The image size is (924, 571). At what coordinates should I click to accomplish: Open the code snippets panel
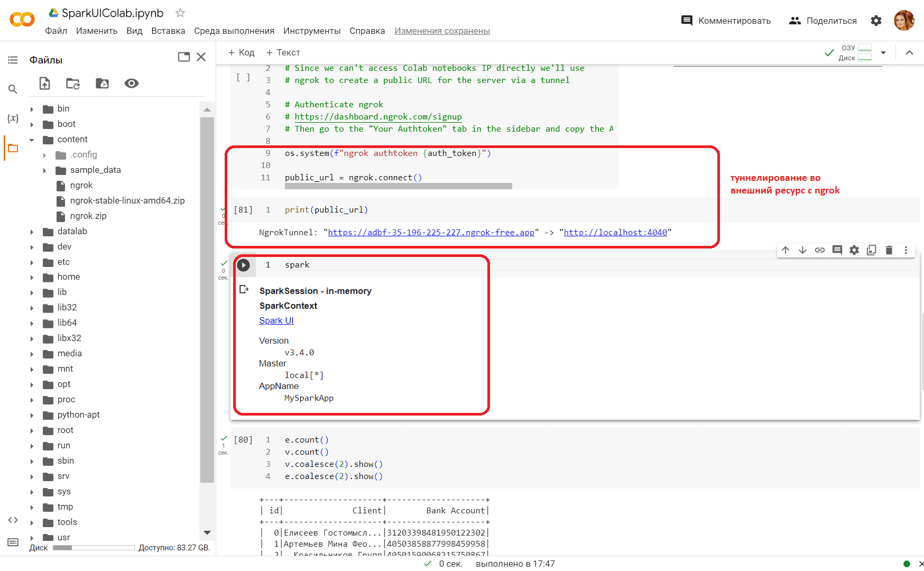click(13, 520)
